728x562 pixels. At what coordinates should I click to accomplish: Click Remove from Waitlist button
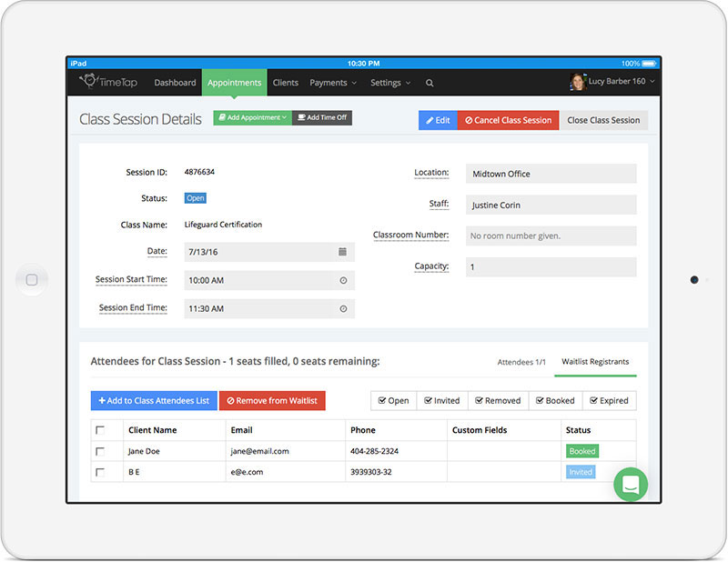(272, 400)
